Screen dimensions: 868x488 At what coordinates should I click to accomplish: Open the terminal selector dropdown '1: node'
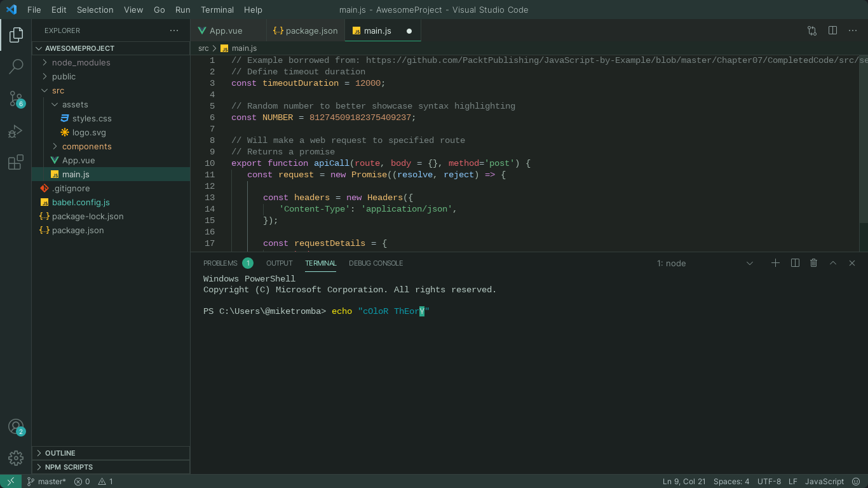tap(705, 263)
